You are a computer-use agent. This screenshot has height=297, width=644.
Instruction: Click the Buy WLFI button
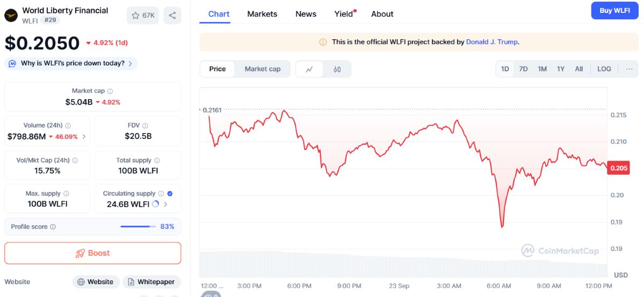614,11
